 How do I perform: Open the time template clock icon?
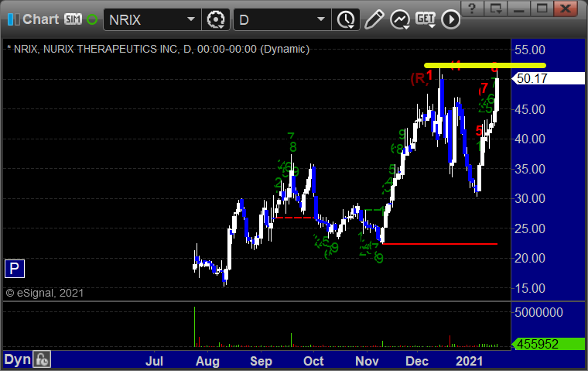pyautogui.click(x=346, y=19)
